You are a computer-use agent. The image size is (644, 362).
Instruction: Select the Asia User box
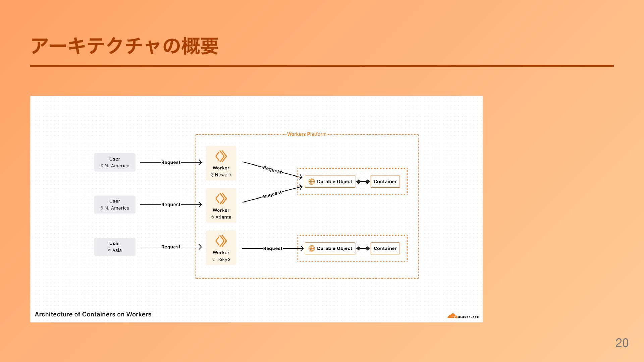(115, 247)
